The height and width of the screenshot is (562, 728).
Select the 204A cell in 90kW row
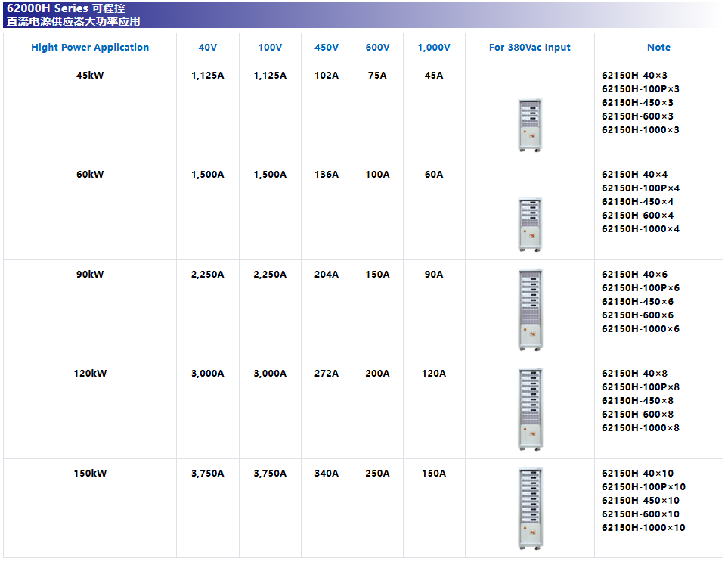coord(327,275)
